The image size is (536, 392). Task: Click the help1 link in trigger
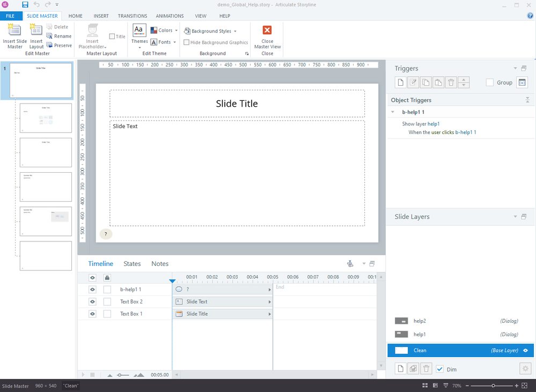[434, 124]
